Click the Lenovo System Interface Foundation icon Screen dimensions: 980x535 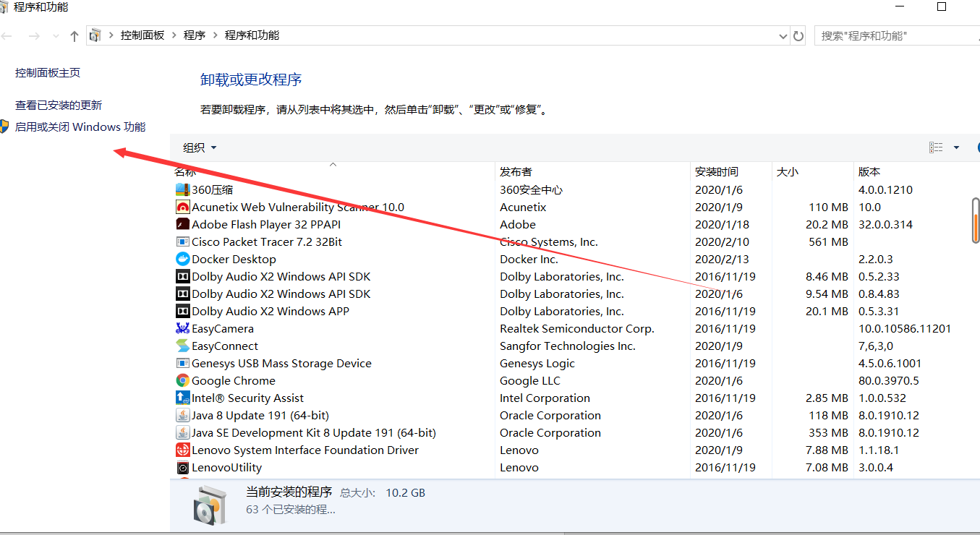point(182,450)
